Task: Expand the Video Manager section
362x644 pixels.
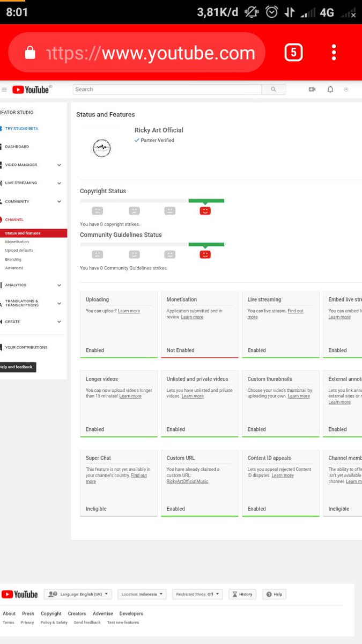Action: click(x=59, y=165)
